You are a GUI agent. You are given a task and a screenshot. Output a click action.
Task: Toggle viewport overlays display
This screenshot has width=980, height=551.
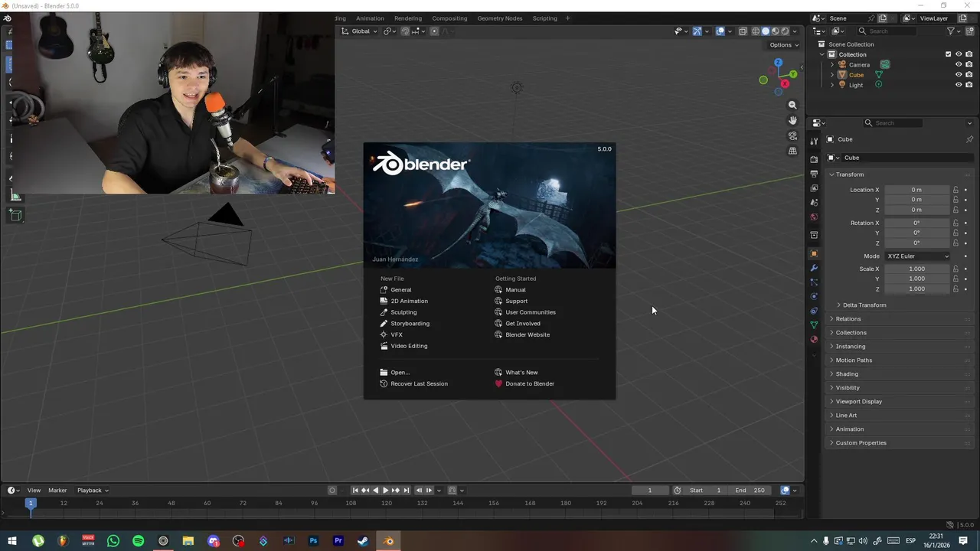coord(720,31)
